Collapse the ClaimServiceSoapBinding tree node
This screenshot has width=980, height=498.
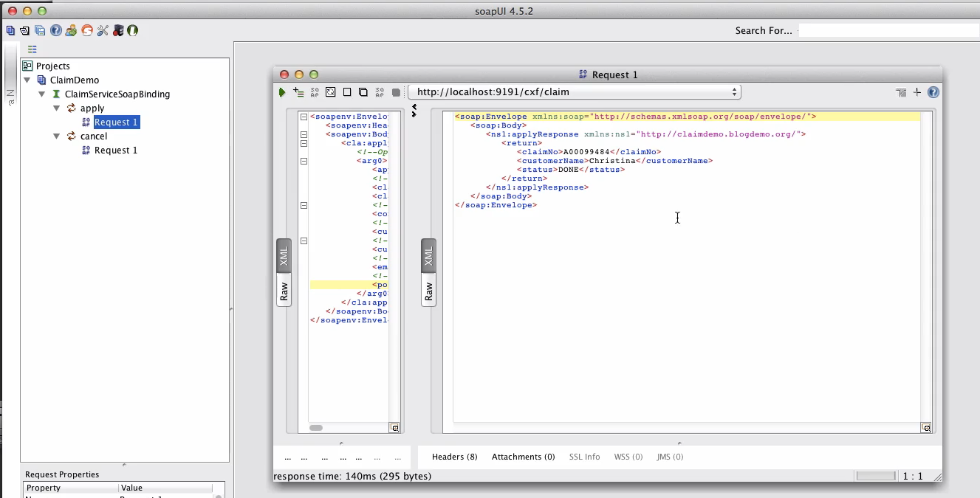[x=42, y=94]
